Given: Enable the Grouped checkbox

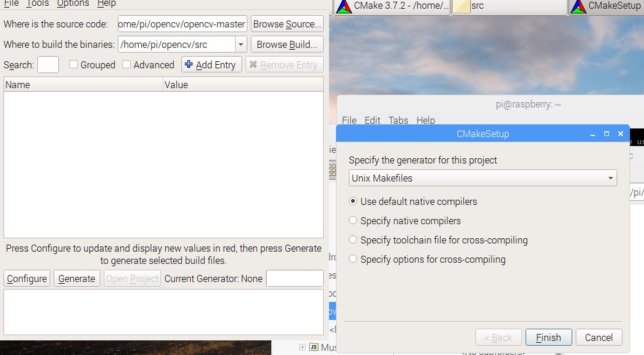Looking at the screenshot, I should coord(73,64).
